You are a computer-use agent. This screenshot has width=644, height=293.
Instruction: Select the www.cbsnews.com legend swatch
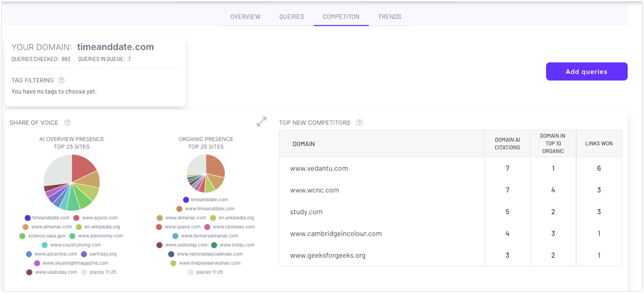[x=207, y=227]
